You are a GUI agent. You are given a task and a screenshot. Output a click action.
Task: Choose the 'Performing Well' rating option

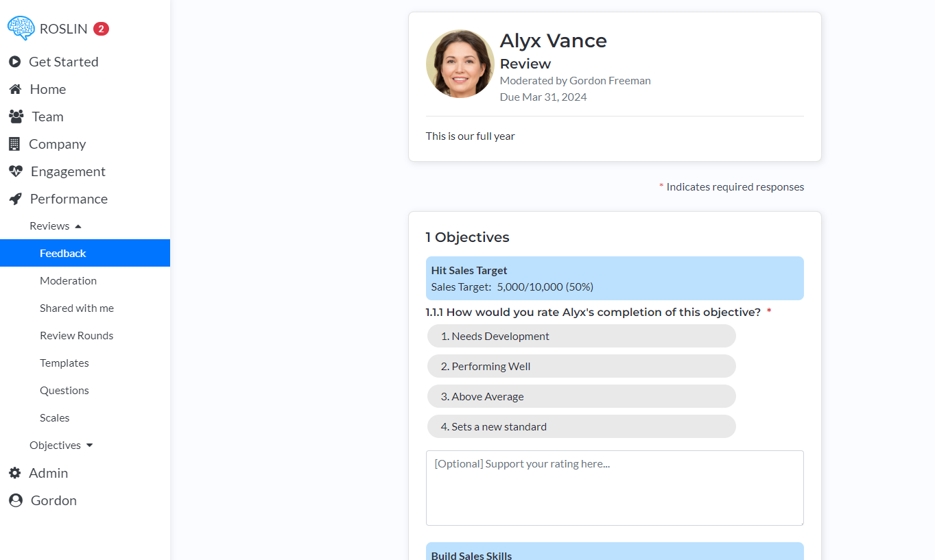581,366
